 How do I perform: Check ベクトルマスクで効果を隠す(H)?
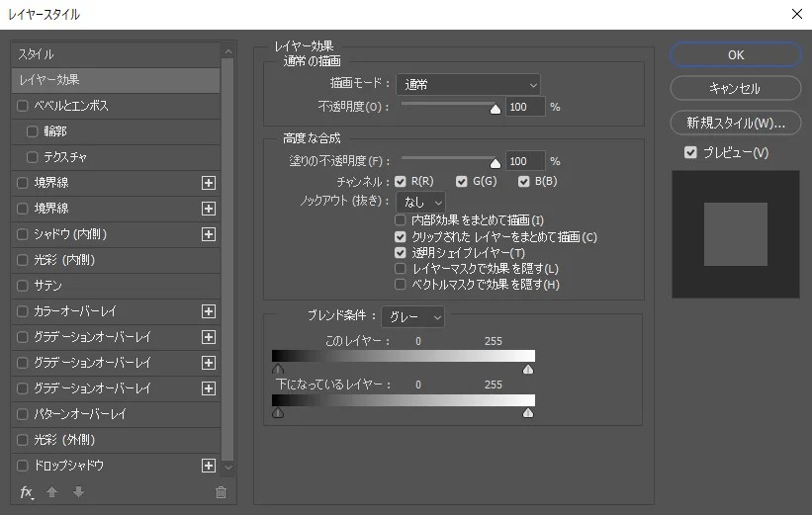pyautogui.click(x=401, y=284)
